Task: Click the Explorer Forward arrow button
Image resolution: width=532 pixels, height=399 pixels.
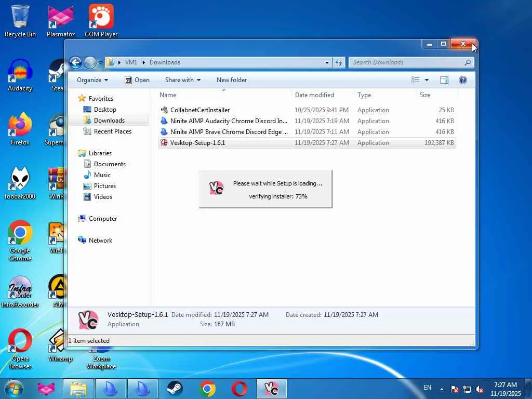Action: (x=90, y=62)
